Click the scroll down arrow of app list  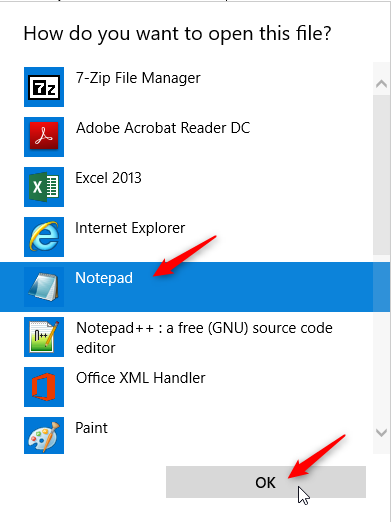[x=381, y=433]
